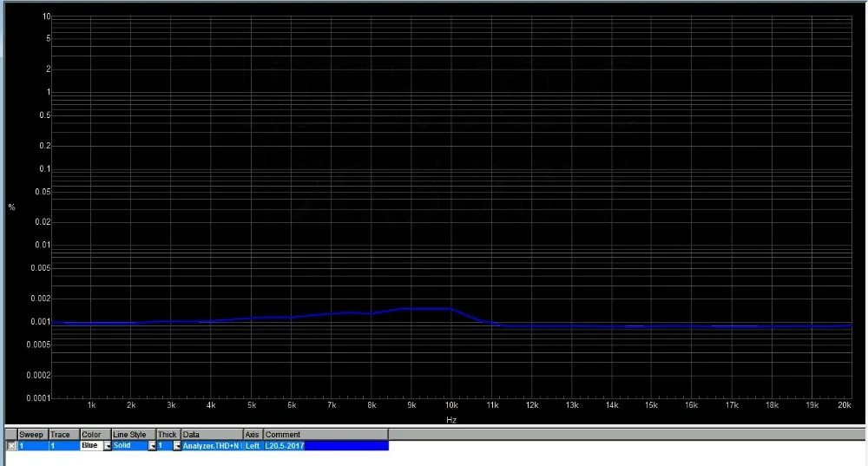Click the 12k frequency axis label
The width and height of the screenshot is (868, 466).
[x=532, y=405]
